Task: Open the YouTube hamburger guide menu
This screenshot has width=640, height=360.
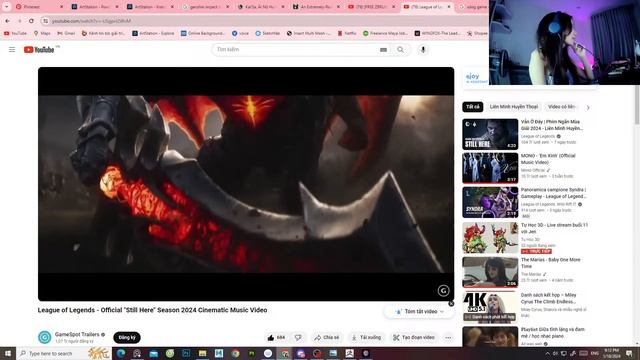Action: point(12,49)
